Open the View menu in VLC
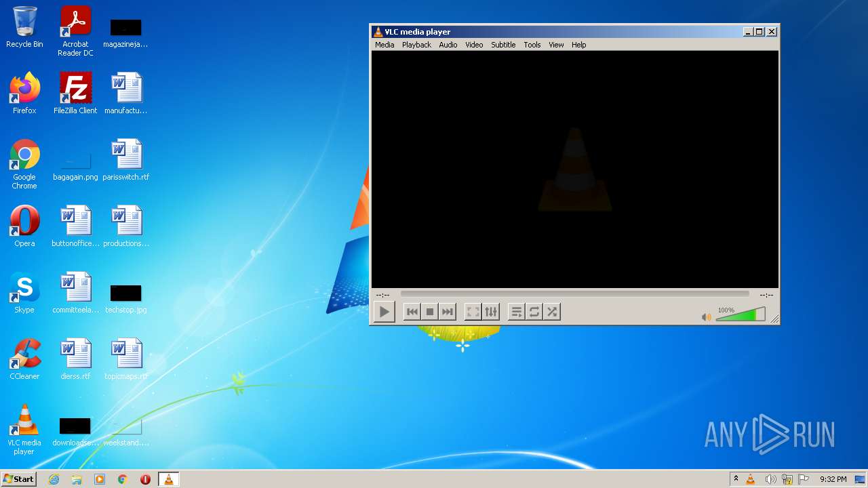 pos(556,45)
